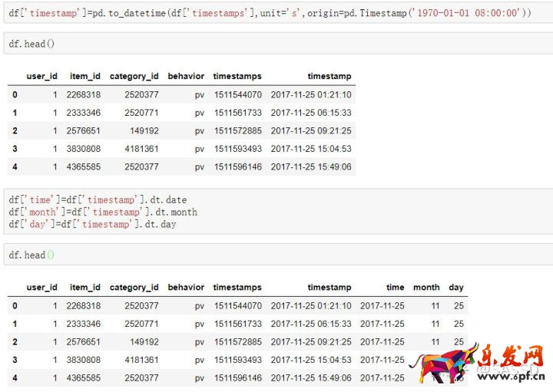553x392 pixels.
Task: Click the time column header in second table
Action: 395,287
